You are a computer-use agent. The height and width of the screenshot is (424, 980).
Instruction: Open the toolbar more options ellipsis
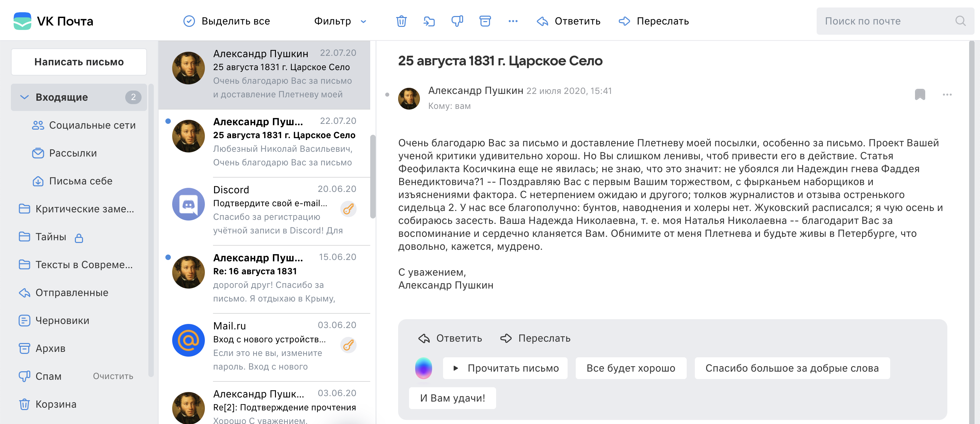[x=513, y=21]
